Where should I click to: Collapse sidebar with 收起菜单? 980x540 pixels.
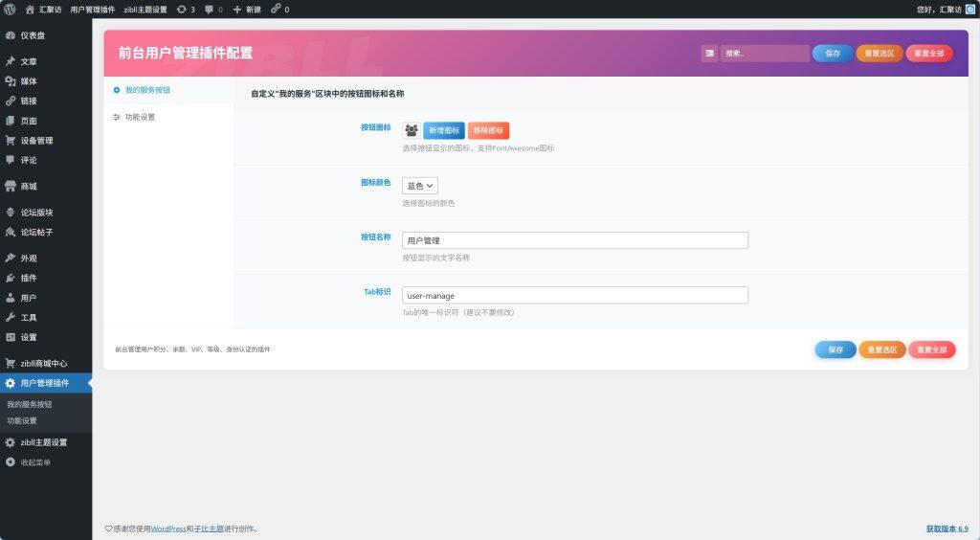(x=46, y=462)
